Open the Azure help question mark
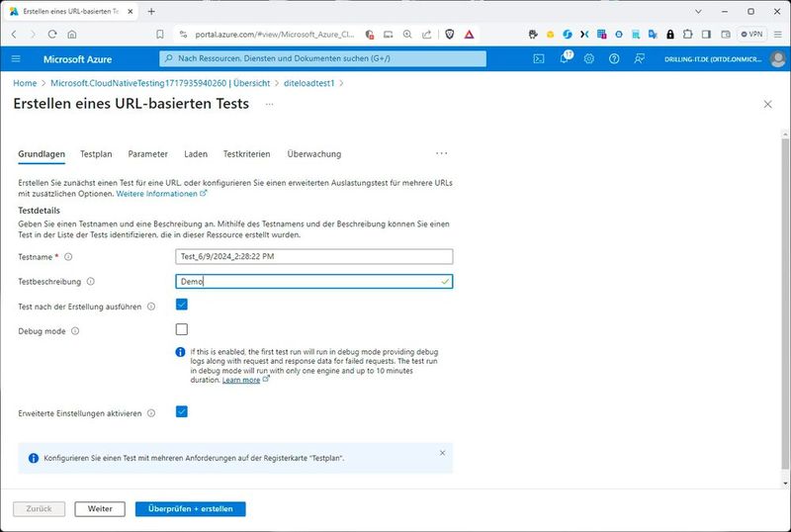This screenshot has height=532, width=791. click(614, 59)
